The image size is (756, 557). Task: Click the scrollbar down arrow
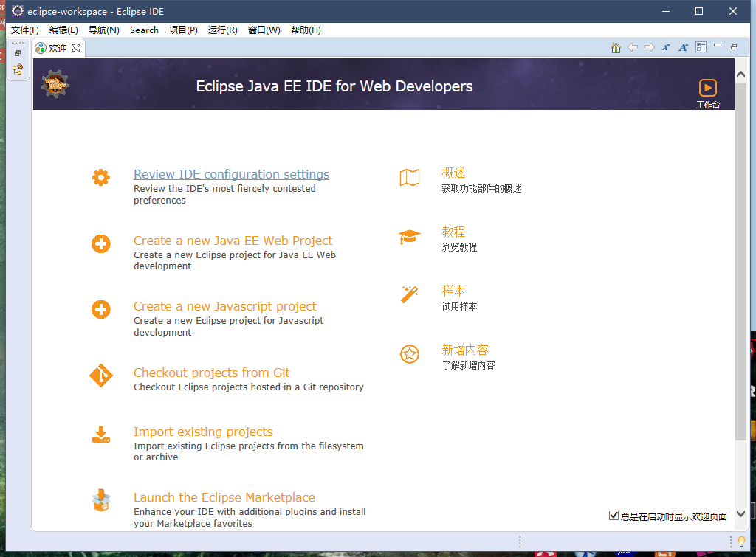click(741, 514)
